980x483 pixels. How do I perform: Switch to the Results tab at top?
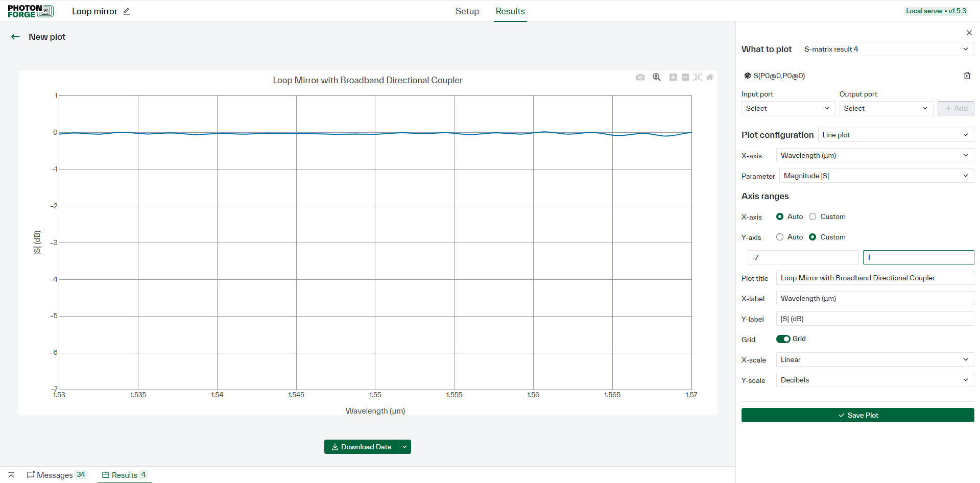(510, 11)
